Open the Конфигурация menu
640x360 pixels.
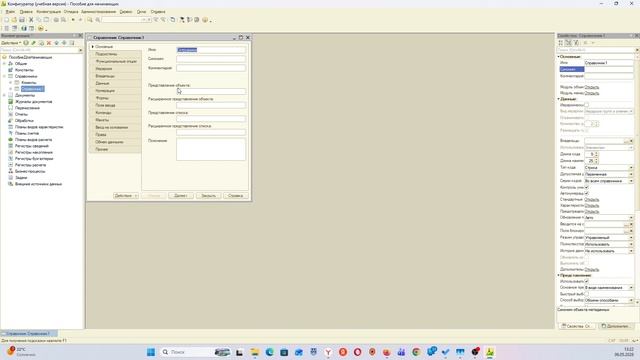click(x=49, y=12)
